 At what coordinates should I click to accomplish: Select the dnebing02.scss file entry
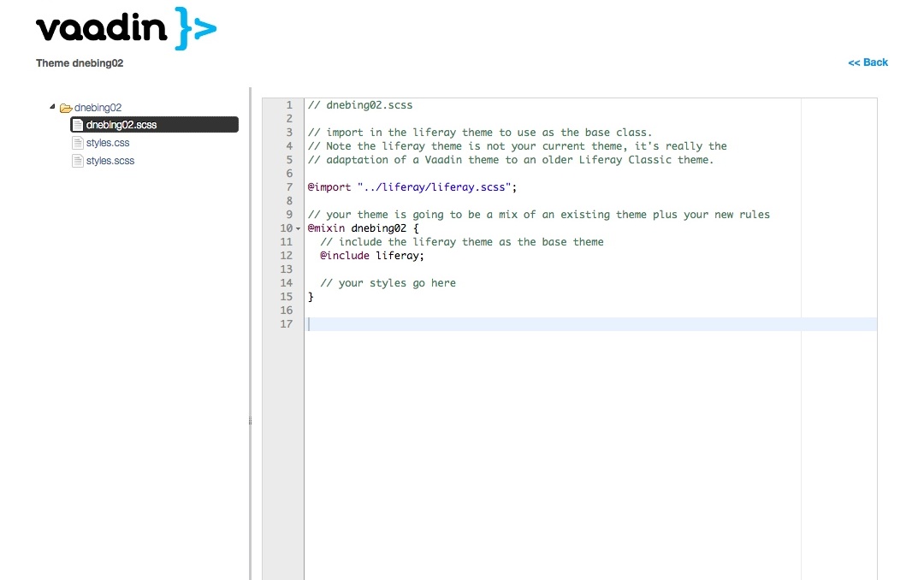tap(121, 125)
